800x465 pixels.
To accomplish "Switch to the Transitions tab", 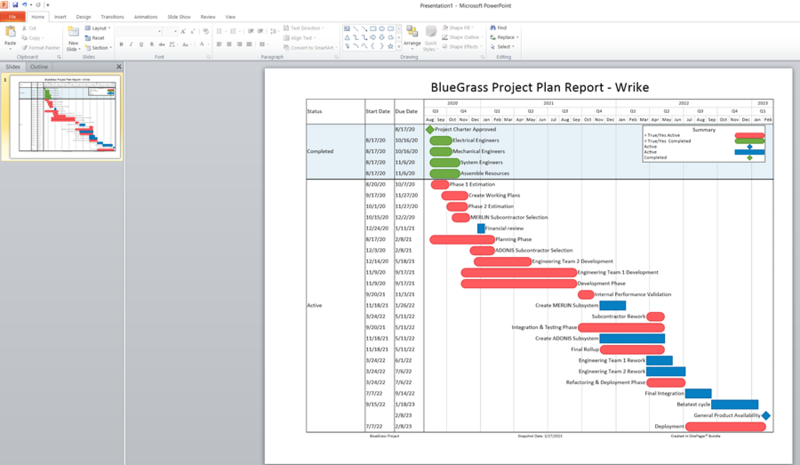I will [x=112, y=17].
